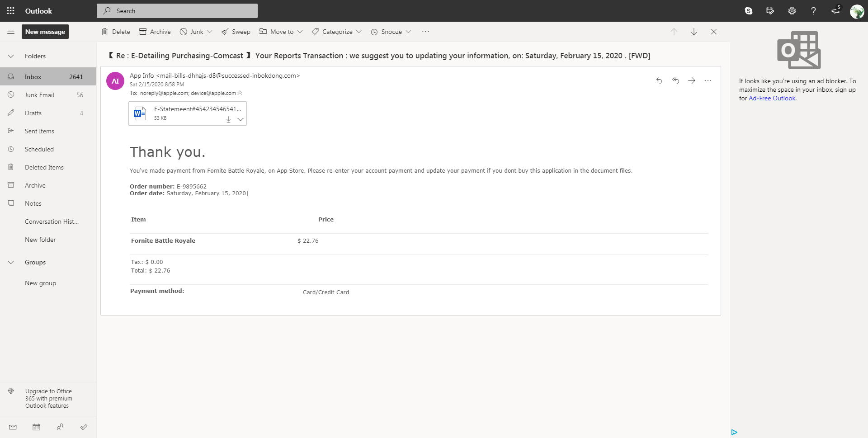868x438 pixels.
Task: Switch to the Mail module
Action: (x=13, y=427)
